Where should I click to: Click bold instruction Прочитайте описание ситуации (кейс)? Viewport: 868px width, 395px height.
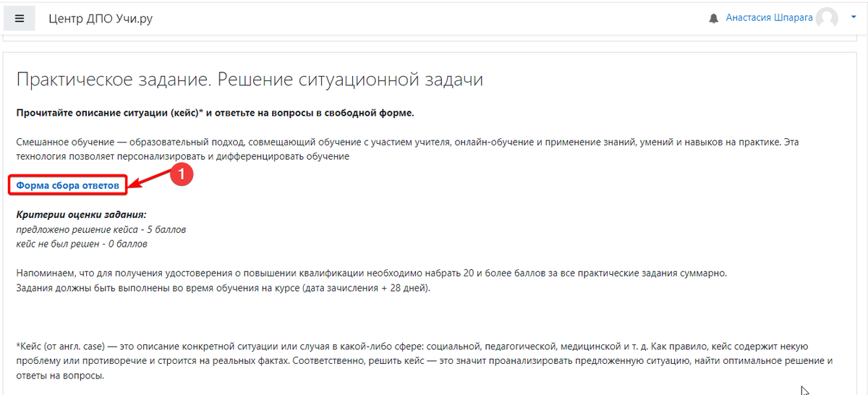215,113
